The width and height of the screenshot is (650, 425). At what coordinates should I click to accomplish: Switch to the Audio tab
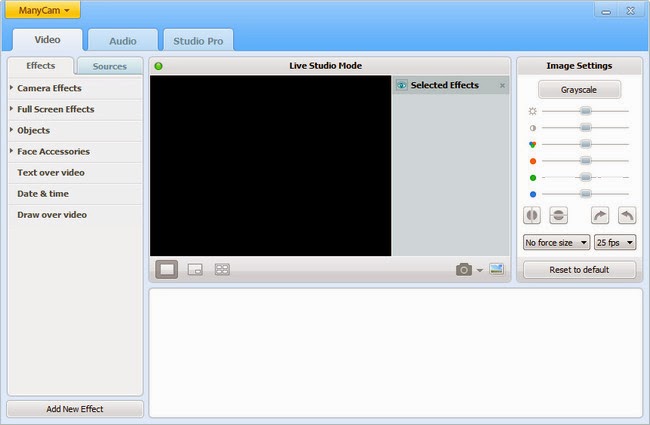pyautogui.click(x=123, y=41)
